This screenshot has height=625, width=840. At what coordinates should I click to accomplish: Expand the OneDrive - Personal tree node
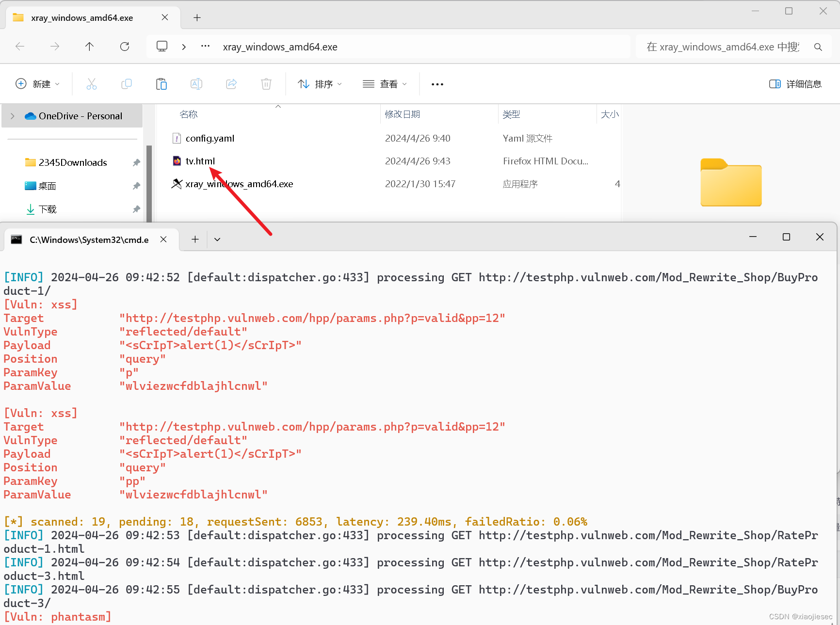pos(13,116)
